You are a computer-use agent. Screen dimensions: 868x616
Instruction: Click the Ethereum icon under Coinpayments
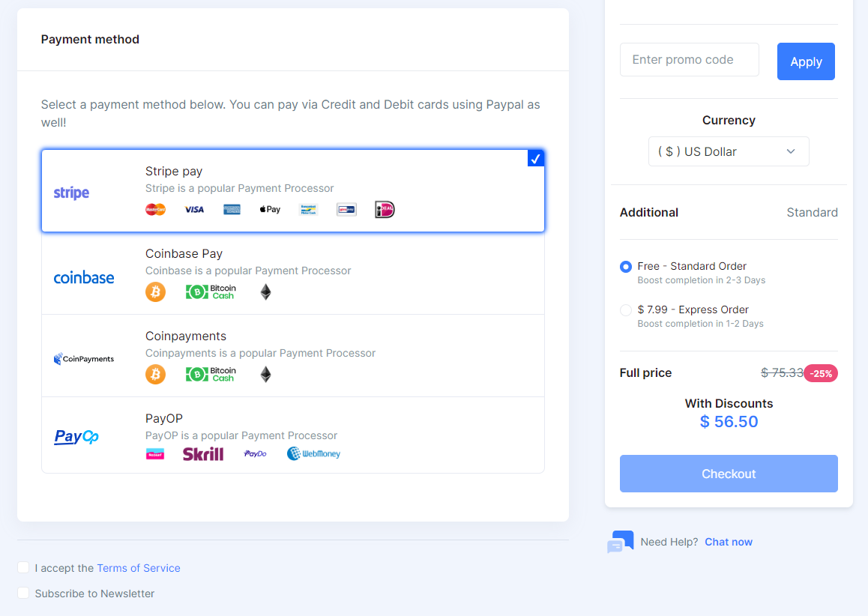point(265,375)
